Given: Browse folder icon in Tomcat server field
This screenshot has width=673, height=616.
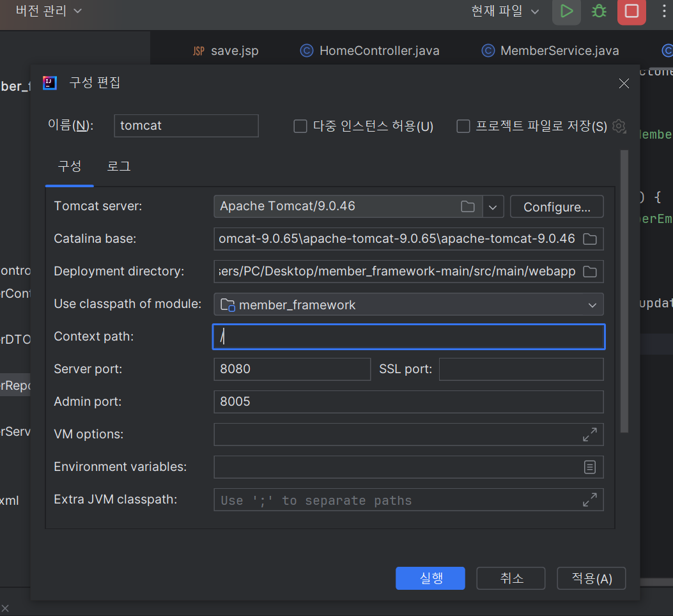Looking at the screenshot, I should (467, 207).
